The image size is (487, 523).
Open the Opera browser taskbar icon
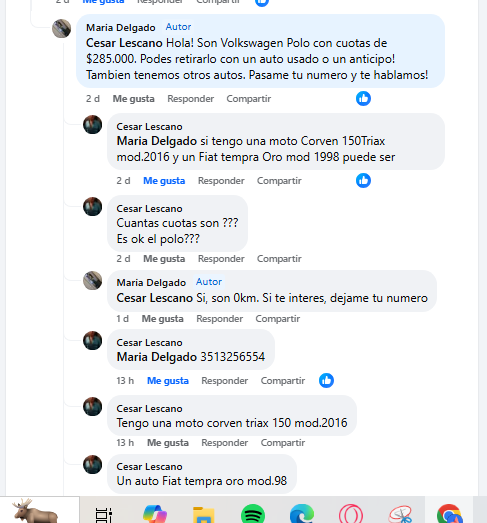pos(351,514)
